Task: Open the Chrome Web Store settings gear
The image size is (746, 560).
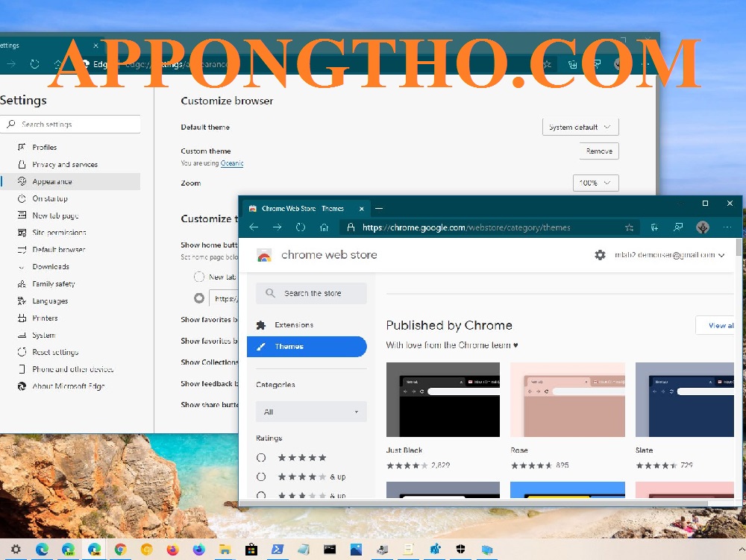Action: point(600,255)
